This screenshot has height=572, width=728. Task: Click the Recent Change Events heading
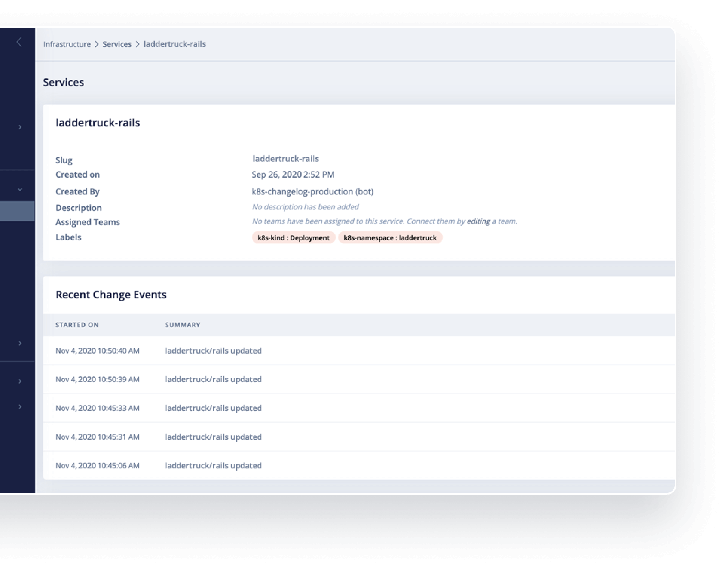point(111,295)
